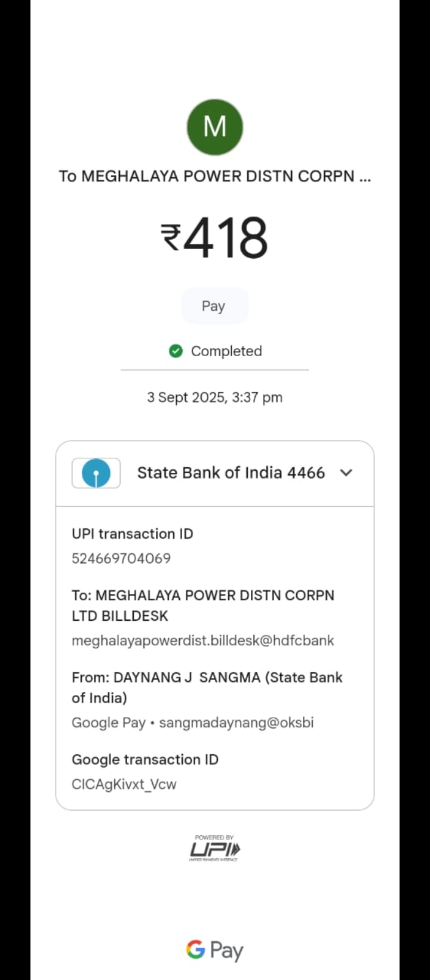This screenshot has height=980, width=430.
Task: Tap the green M recipient avatar
Action: (215, 127)
